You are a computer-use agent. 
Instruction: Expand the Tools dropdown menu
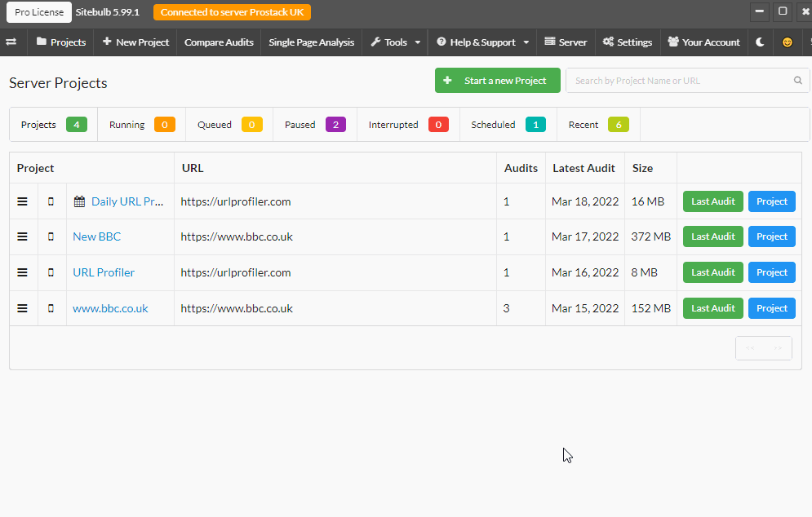click(395, 42)
